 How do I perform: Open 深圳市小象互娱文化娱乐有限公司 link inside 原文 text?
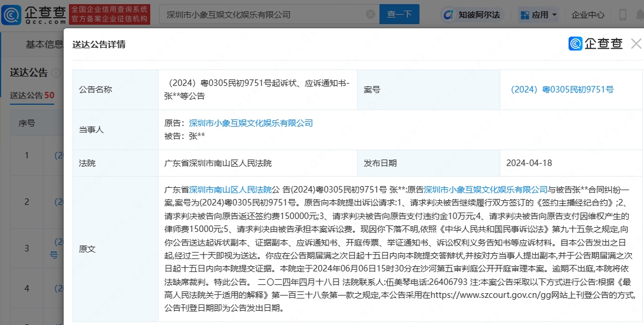click(486, 190)
